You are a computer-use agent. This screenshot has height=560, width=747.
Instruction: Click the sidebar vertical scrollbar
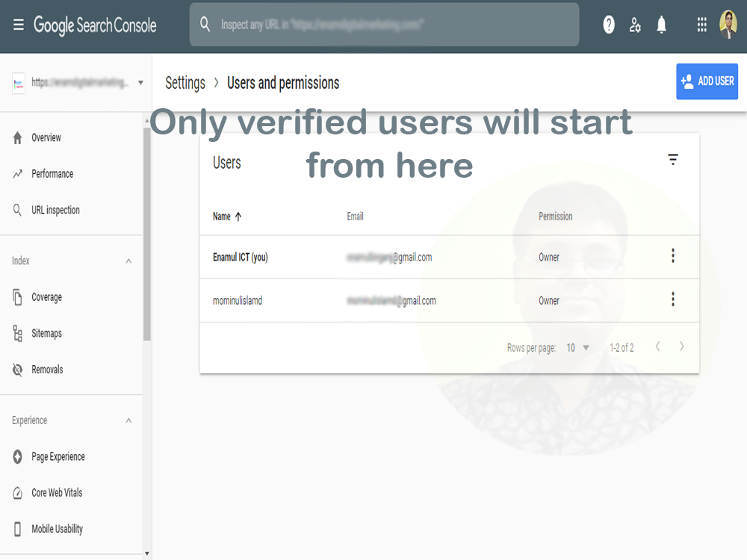(x=146, y=233)
